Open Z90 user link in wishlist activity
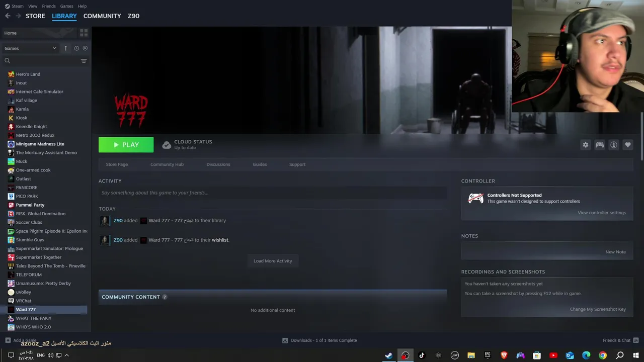Screen dimensions: 644x362 tap(118, 240)
